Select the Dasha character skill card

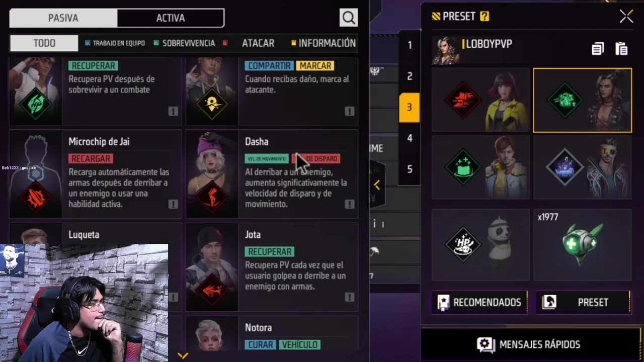[272, 174]
